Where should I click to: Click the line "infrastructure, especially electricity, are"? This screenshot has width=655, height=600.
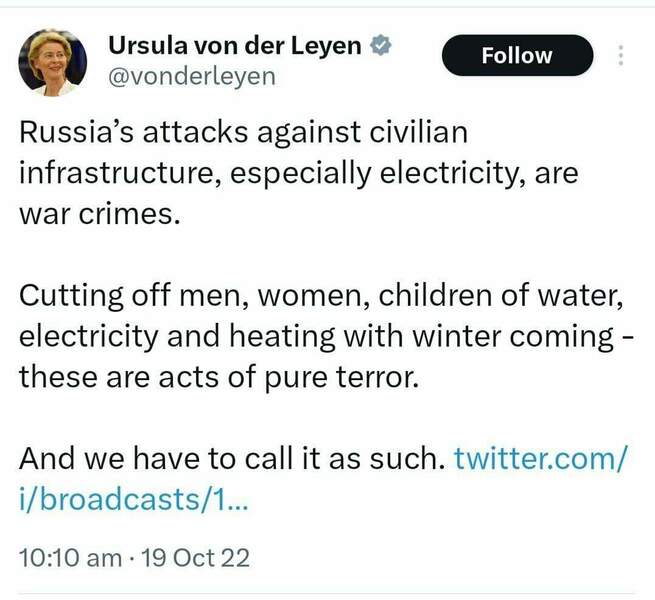[x=297, y=173]
